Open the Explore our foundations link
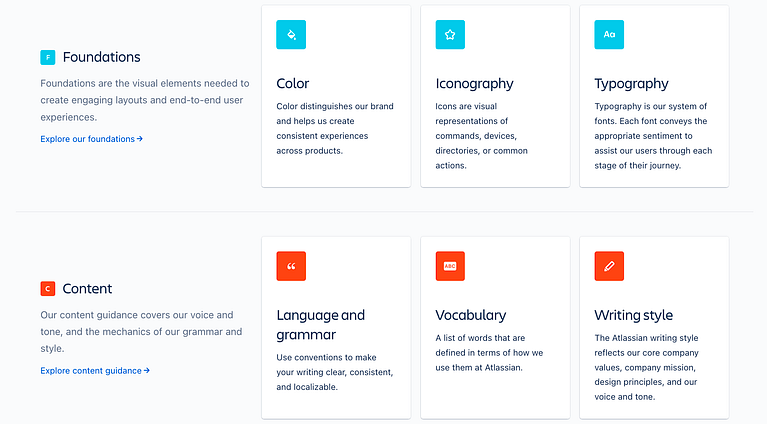The image size is (767, 424). pos(91,139)
